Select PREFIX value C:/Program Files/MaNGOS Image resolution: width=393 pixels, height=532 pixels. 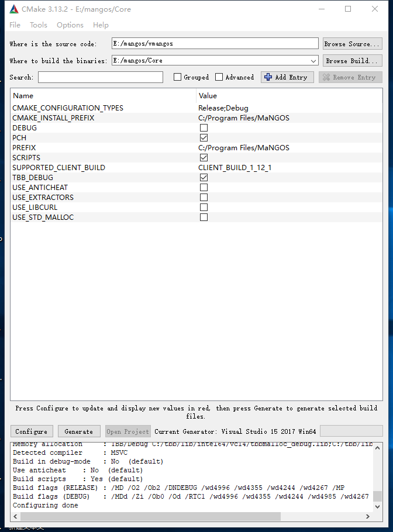244,148
